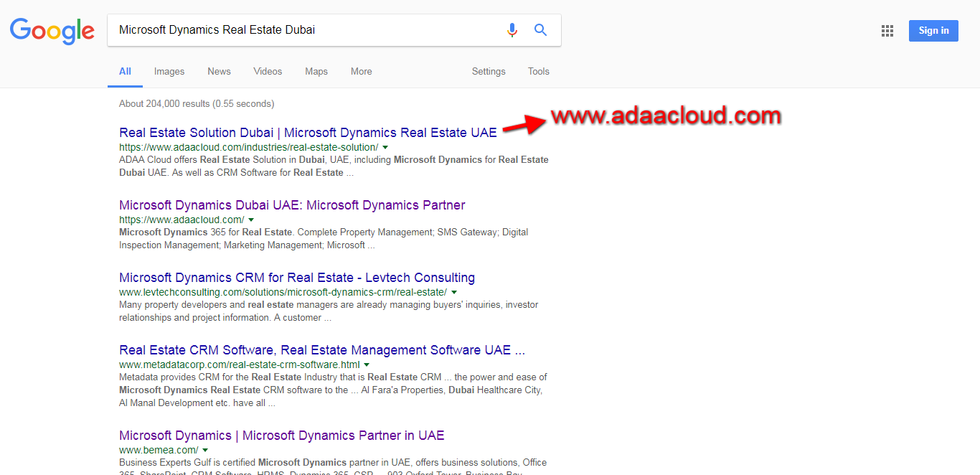Expand the More search options menu
This screenshot has width=980, height=475.
361,72
